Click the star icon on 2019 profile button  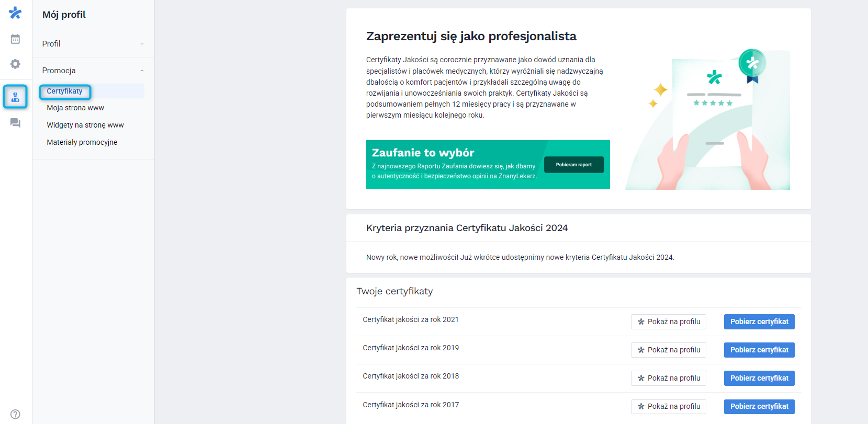[642, 350]
